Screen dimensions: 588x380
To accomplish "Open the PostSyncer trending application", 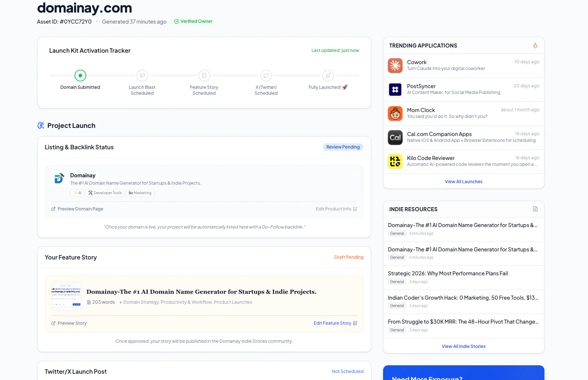I will (x=463, y=90).
